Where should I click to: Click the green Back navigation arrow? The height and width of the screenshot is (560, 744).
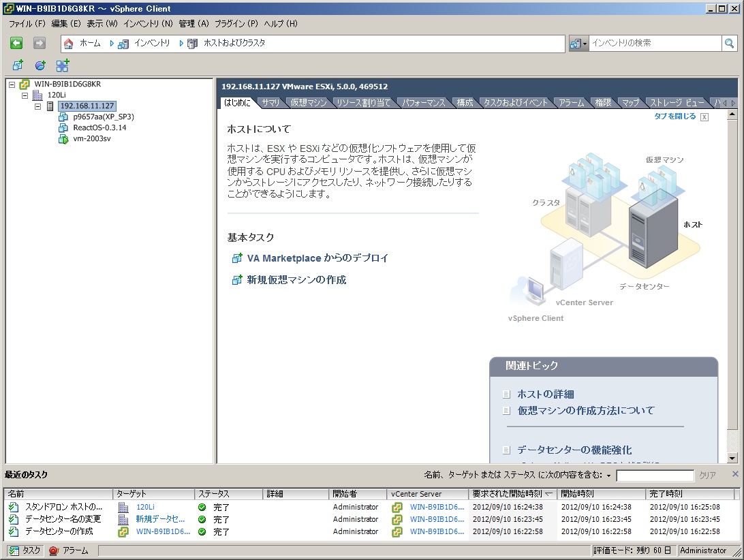pyautogui.click(x=16, y=43)
